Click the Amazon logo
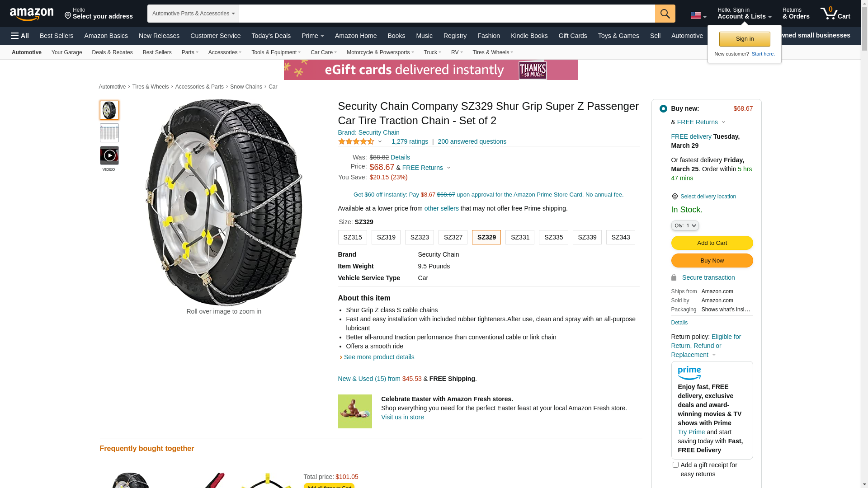 pyautogui.click(x=32, y=14)
